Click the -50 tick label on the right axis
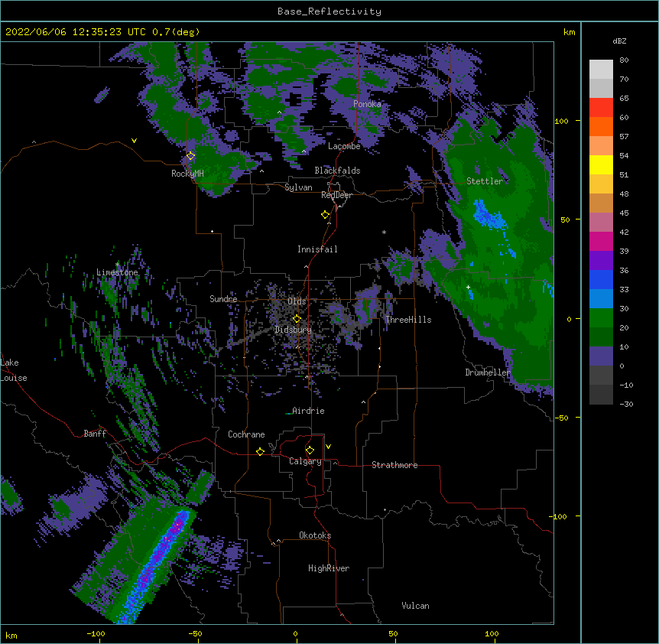Viewport: 659px width, 644px height. pos(561,418)
